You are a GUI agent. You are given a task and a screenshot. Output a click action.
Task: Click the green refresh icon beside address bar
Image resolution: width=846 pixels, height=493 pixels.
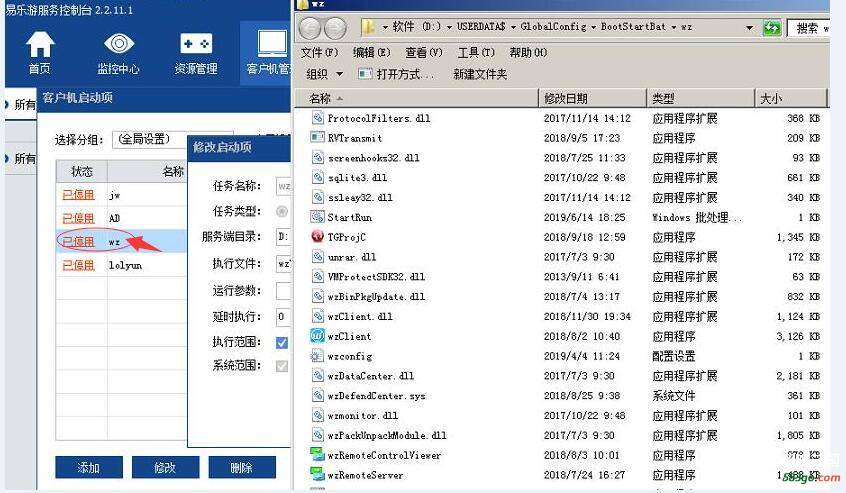tap(772, 28)
